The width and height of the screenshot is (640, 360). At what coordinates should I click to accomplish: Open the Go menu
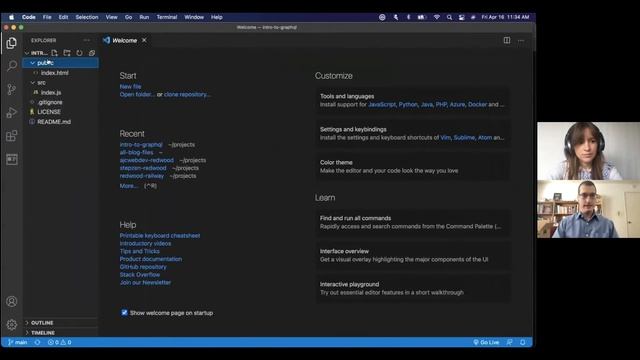[128, 17]
